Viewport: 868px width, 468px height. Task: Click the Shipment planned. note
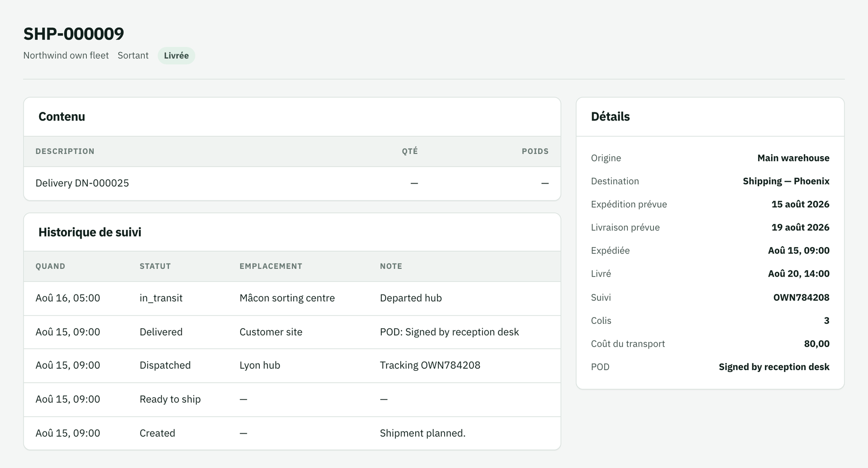pyautogui.click(x=423, y=433)
